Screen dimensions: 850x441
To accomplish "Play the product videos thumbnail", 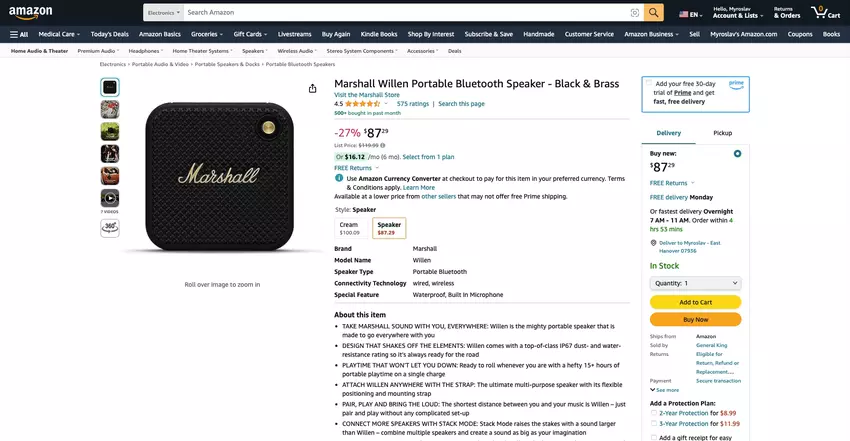I will (x=110, y=198).
